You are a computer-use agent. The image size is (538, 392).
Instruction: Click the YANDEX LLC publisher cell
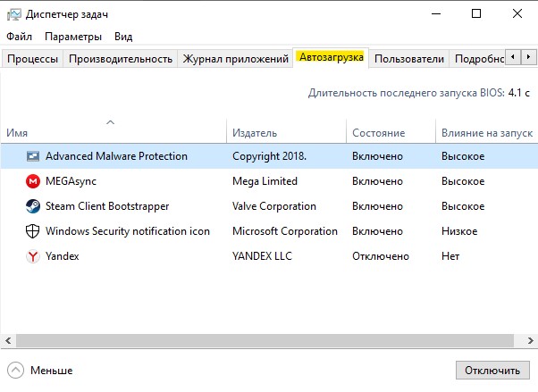262,256
